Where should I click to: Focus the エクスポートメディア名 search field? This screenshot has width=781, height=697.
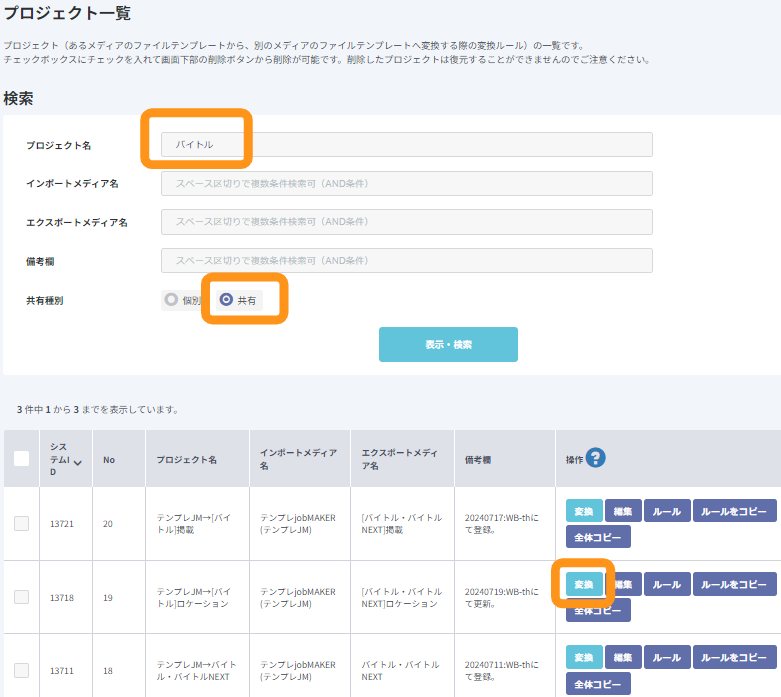406,222
